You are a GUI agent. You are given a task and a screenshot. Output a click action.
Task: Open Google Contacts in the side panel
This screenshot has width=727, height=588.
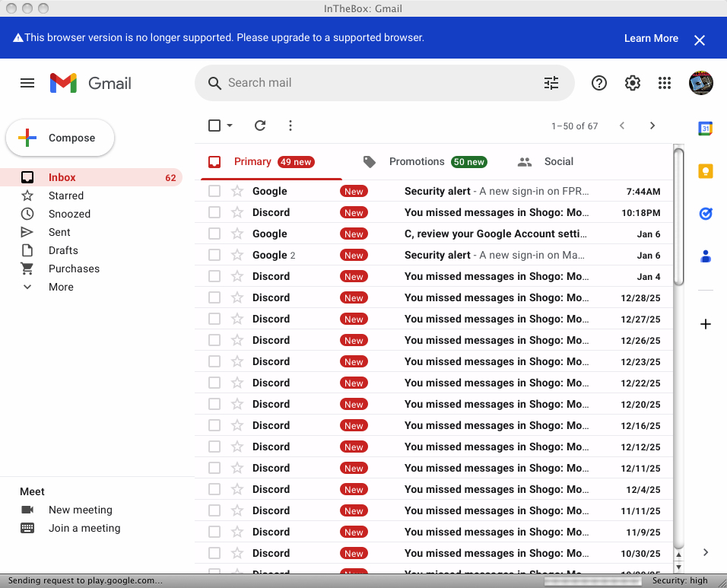click(x=705, y=257)
